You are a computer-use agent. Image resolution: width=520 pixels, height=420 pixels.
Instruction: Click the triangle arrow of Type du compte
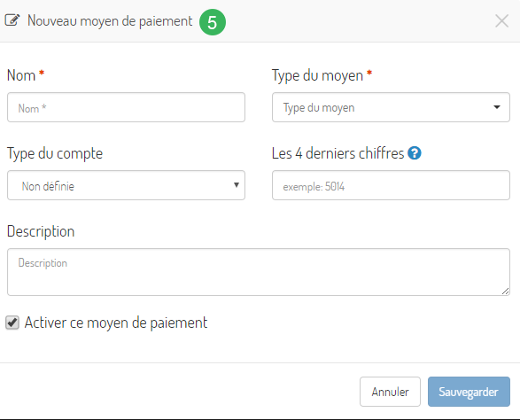tap(237, 185)
